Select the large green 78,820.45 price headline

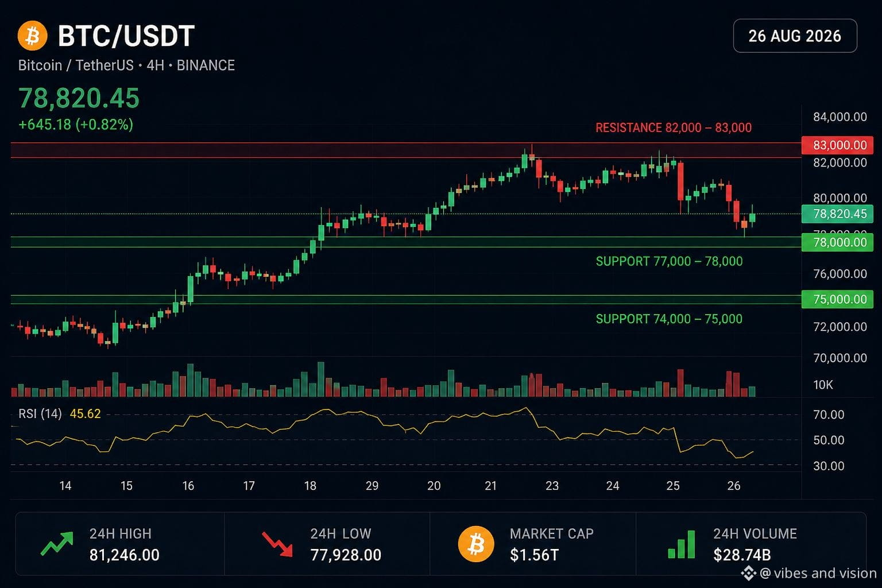79,98
